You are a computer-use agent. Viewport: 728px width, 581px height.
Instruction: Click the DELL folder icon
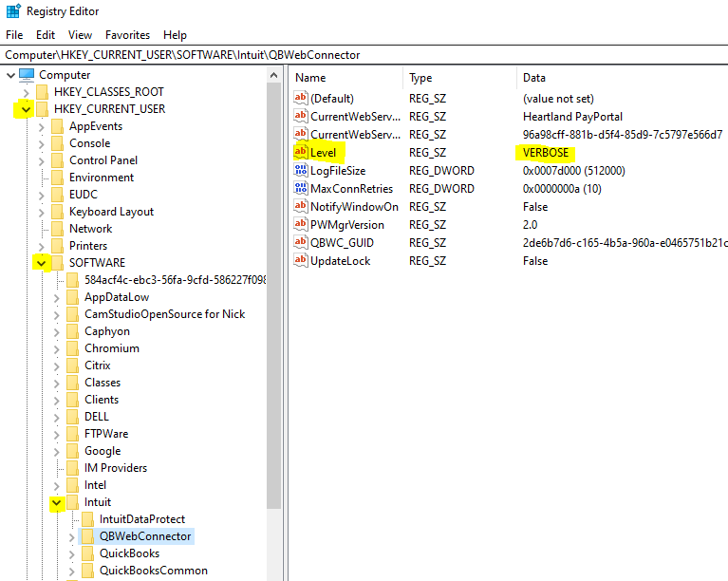point(72,417)
